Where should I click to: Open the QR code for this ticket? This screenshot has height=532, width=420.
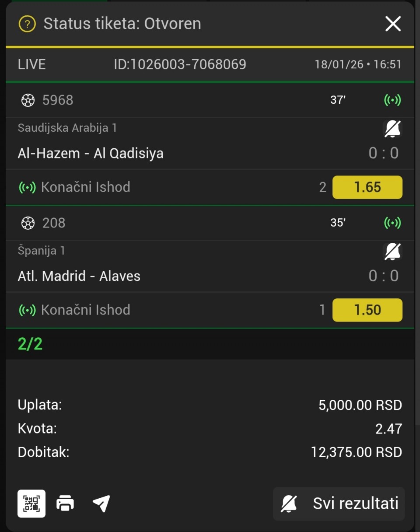(31, 503)
